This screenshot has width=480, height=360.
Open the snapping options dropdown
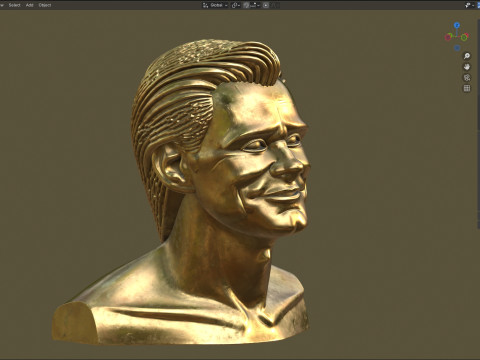coord(255,5)
